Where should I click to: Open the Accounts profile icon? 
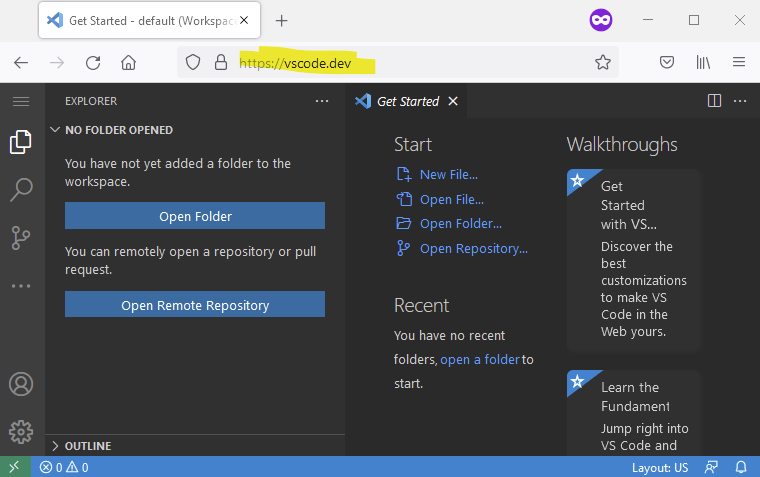pos(21,384)
